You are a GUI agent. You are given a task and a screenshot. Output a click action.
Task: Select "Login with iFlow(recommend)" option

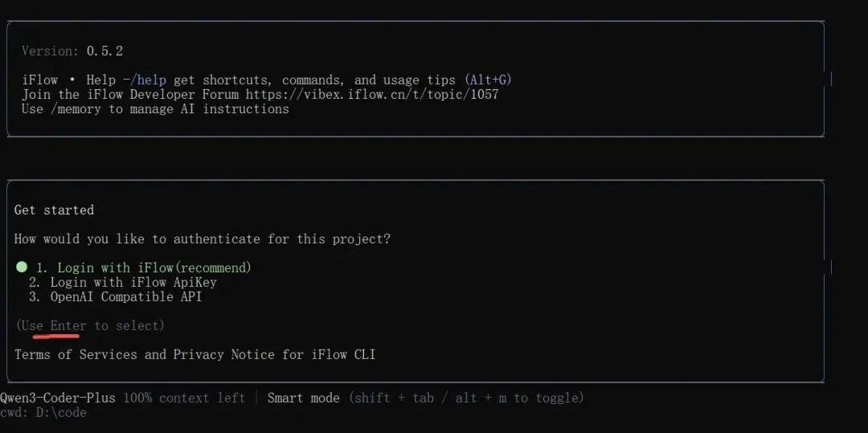tap(145, 268)
